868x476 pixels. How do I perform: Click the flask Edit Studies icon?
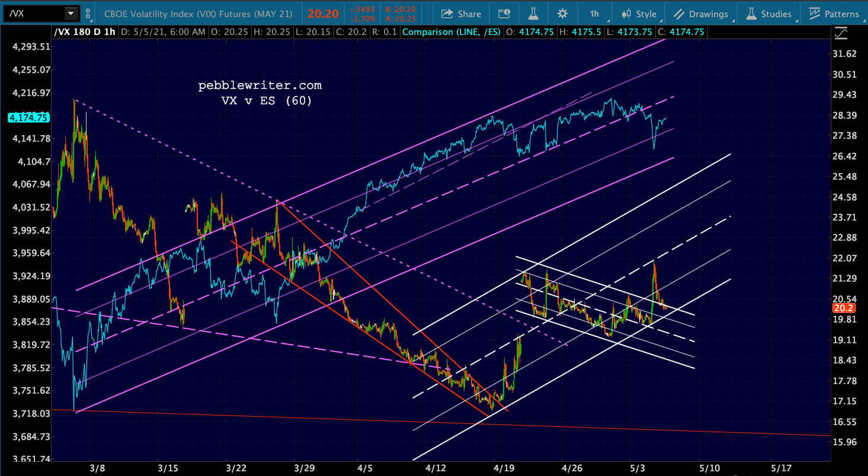pos(533,14)
